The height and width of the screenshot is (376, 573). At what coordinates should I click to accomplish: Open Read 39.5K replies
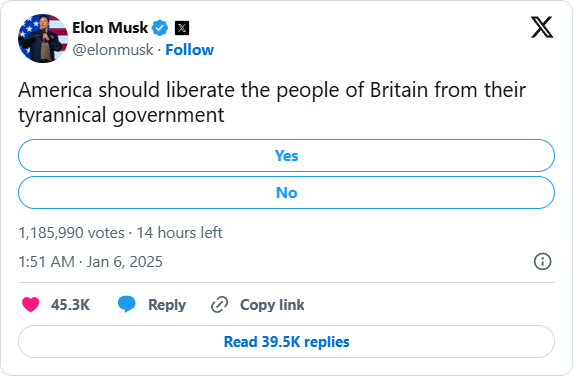tap(286, 342)
